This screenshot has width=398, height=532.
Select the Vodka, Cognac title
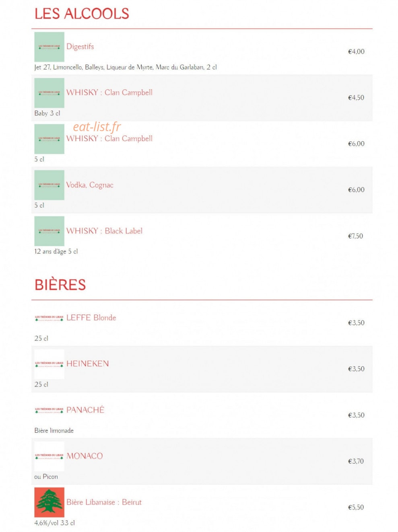coord(90,185)
